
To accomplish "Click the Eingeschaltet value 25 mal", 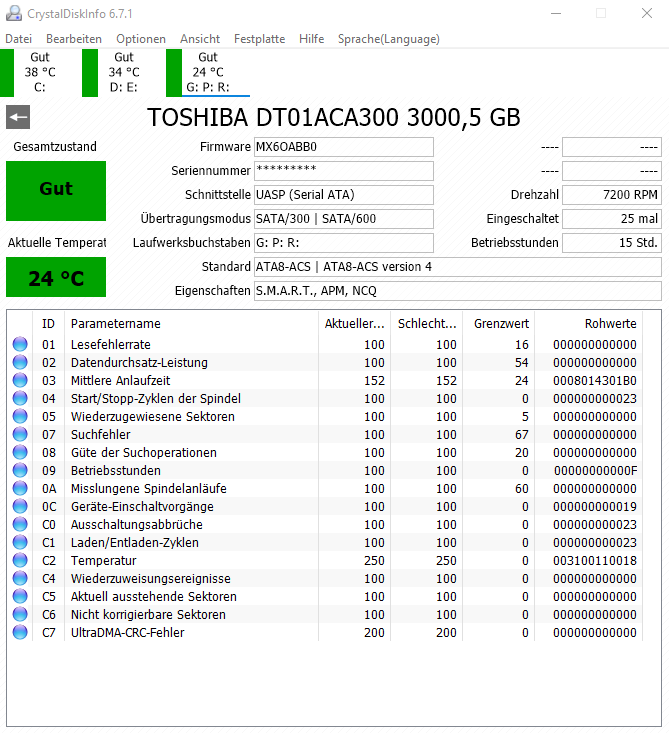I will [x=612, y=219].
